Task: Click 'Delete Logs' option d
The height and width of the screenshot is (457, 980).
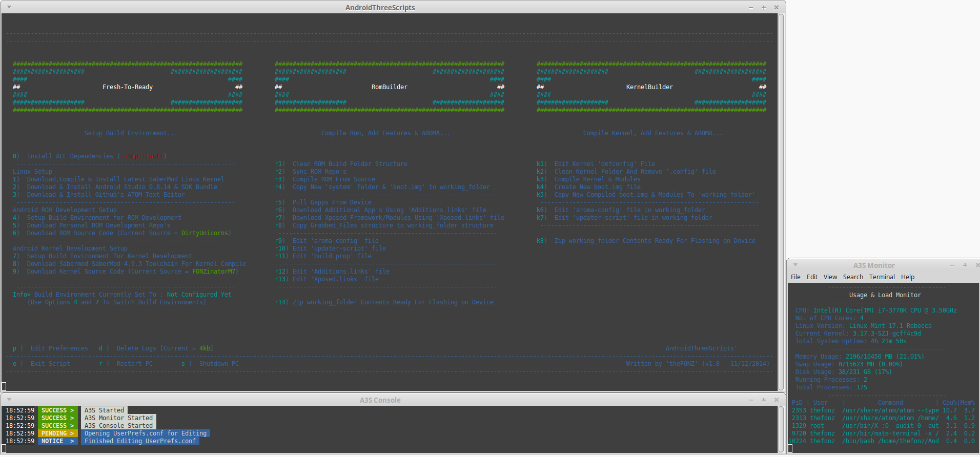Action: 156,348
